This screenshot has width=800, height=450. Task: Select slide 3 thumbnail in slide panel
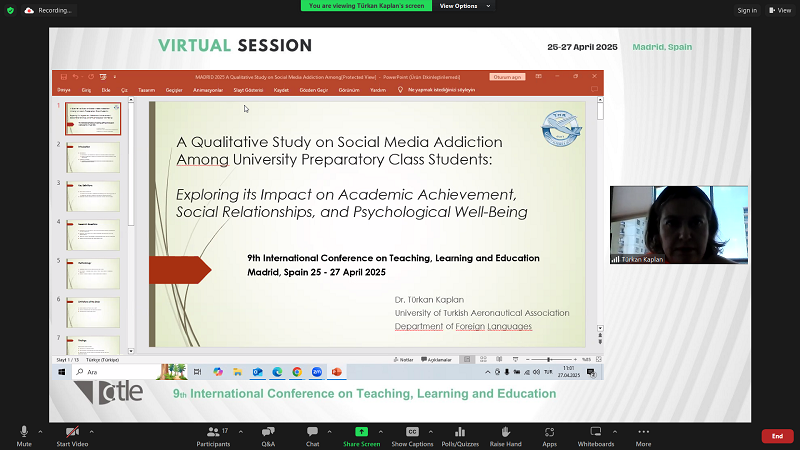[93, 196]
